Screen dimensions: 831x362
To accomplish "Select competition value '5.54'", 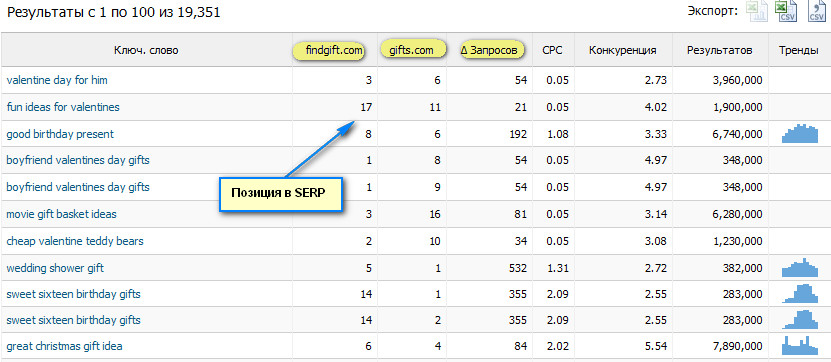I will click(x=656, y=346).
